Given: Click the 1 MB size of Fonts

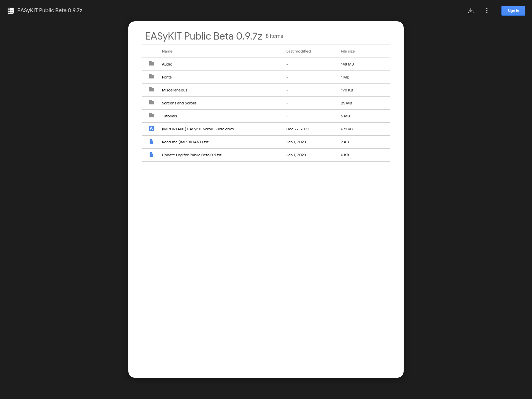Looking at the screenshot, I should pyautogui.click(x=345, y=77).
